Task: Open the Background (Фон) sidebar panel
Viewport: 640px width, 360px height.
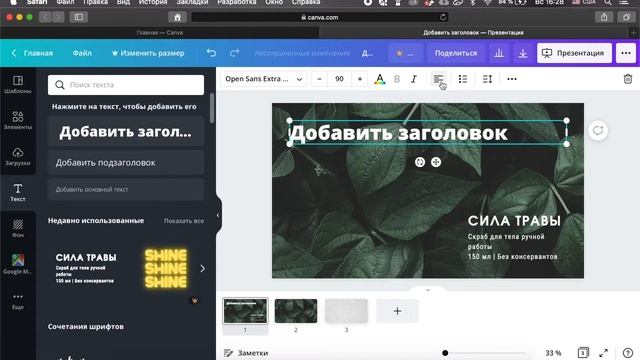Action: point(18,228)
